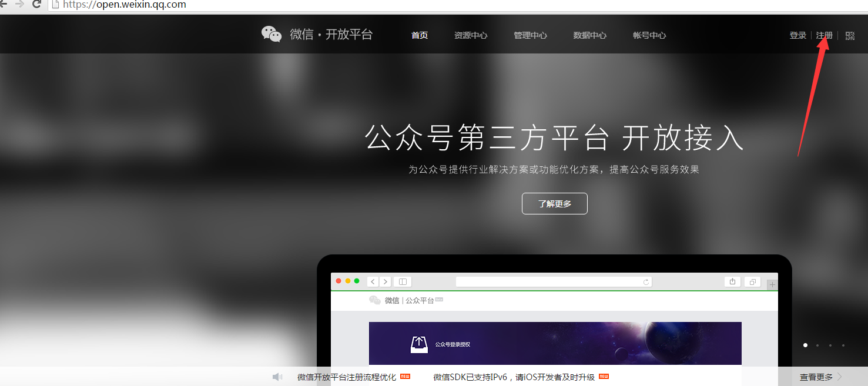Screen dimensions: 868x386
Task: Click the 了解更多 button
Action: point(554,204)
